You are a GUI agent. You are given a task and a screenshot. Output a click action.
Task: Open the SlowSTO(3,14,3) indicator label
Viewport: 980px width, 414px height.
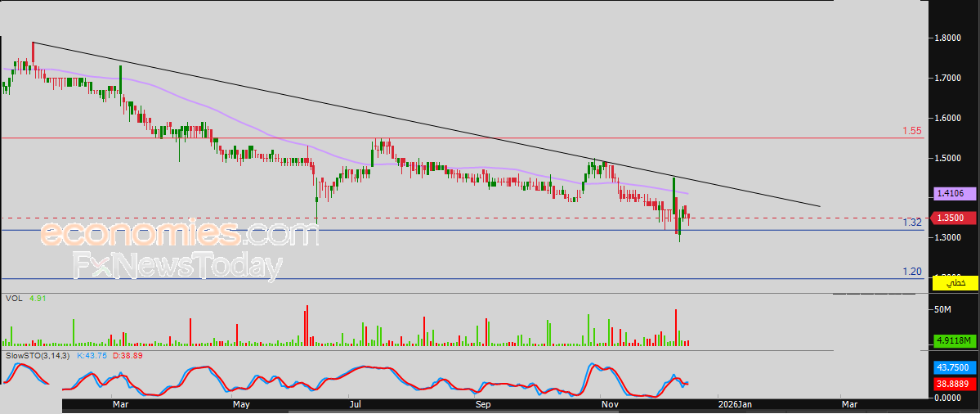pos(38,355)
